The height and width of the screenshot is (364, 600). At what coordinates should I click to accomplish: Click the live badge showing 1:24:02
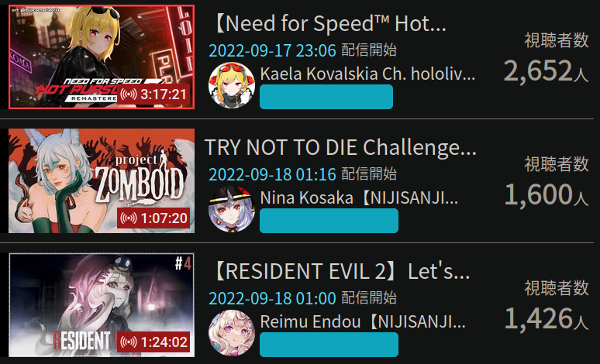[x=153, y=342]
